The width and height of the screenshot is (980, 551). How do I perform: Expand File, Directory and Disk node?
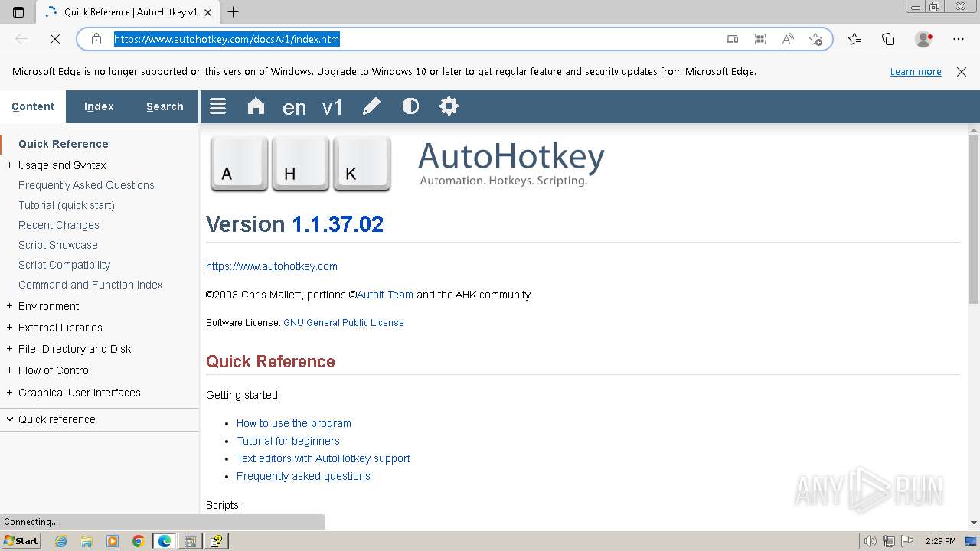point(9,349)
